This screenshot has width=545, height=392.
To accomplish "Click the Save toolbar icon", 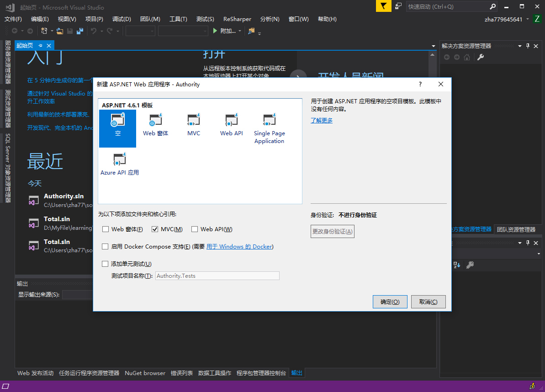I will click(x=70, y=31).
